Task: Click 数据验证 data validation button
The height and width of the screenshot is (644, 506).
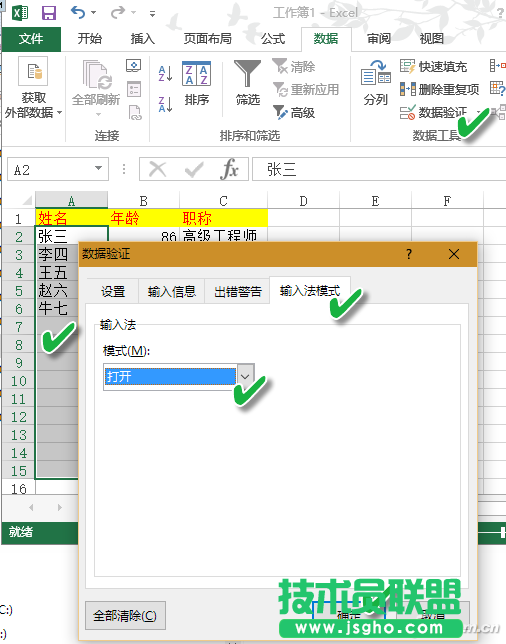Action: pos(433,113)
